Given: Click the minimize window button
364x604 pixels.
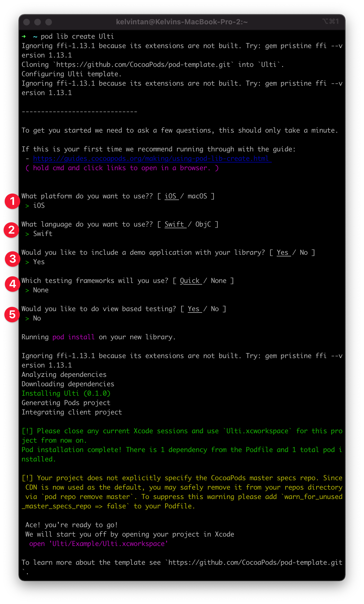Looking at the screenshot, I should [x=38, y=22].
